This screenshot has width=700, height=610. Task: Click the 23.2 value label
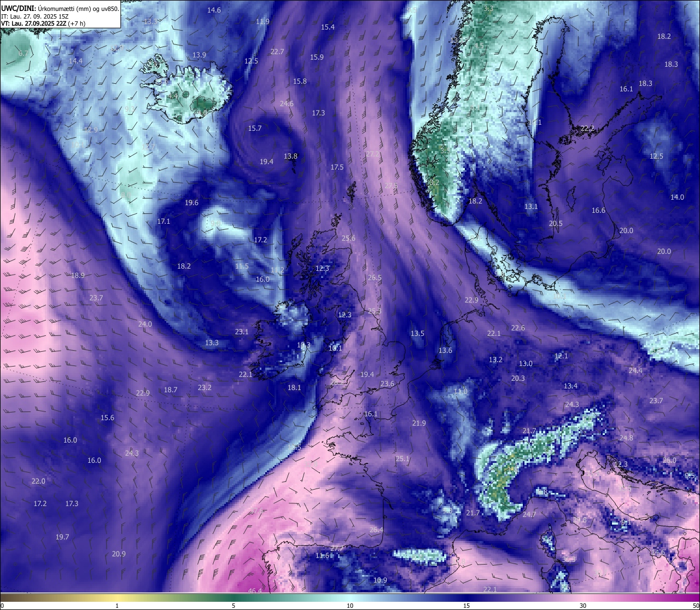pos(205,388)
